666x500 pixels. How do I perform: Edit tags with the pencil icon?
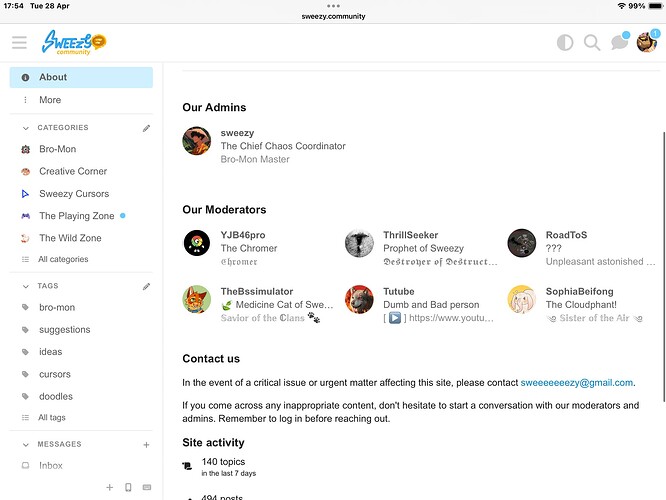146,286
